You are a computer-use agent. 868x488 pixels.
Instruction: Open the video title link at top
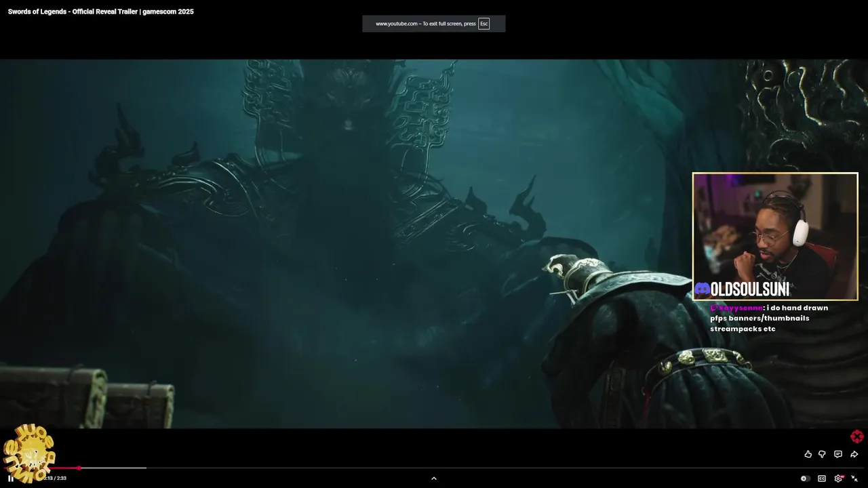[101, 12]
